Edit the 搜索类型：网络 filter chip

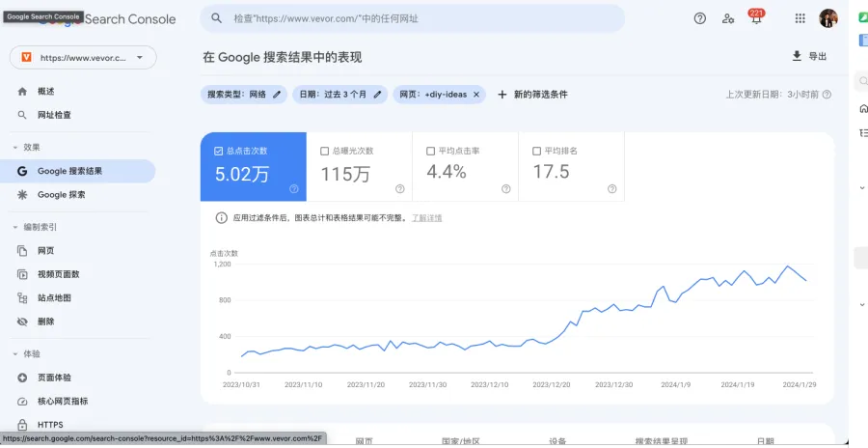[244, 95]
